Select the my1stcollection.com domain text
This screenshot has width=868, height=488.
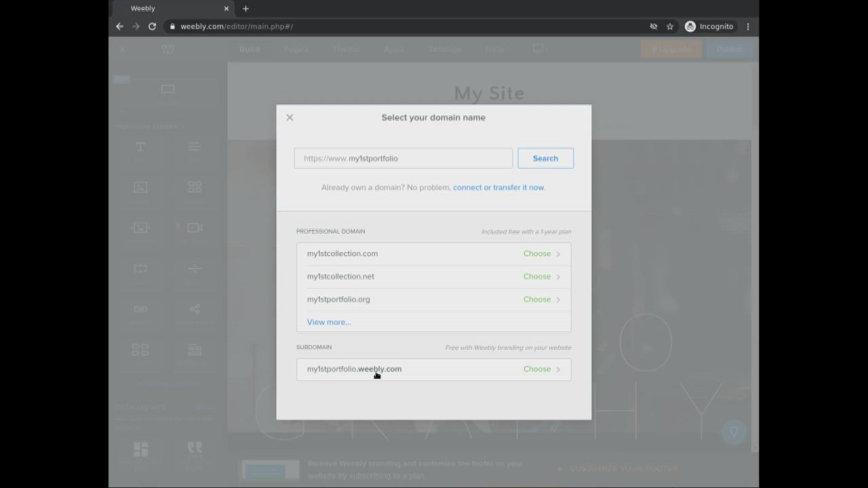[x=342, y=253]
